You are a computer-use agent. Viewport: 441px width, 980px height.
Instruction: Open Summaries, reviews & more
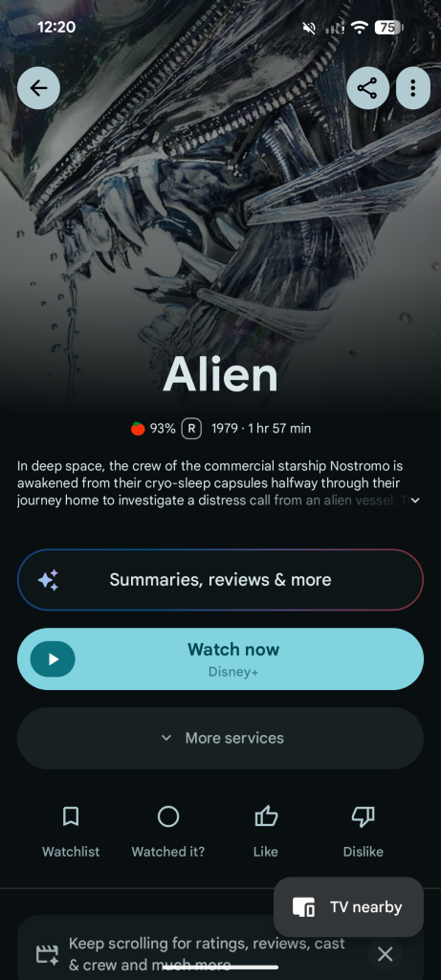pos(220,580)
